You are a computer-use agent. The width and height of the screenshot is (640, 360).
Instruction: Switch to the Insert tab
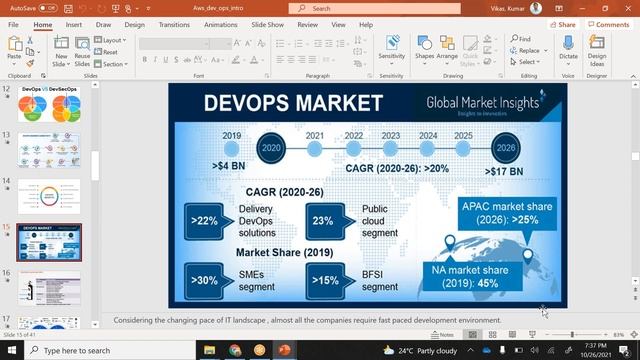74,24
